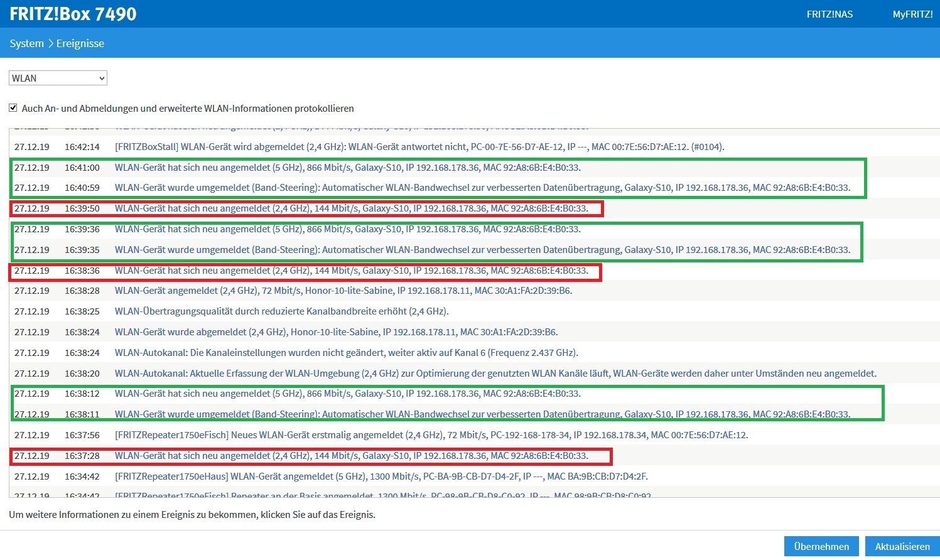The height and width of the screenshot is (560, 940).
Task: Open 16:38:20 WLAN-Autokanal Erfassung event
Action: pyautogui.click(x=495, y=374)
